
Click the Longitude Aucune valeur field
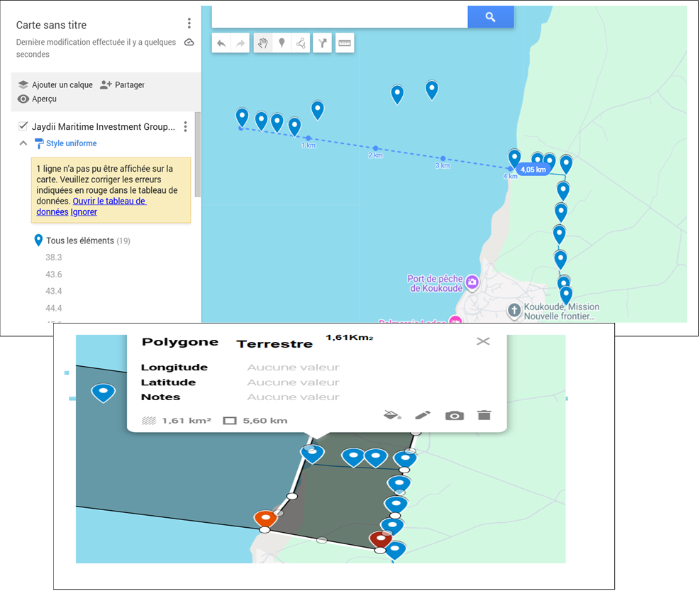294,368
